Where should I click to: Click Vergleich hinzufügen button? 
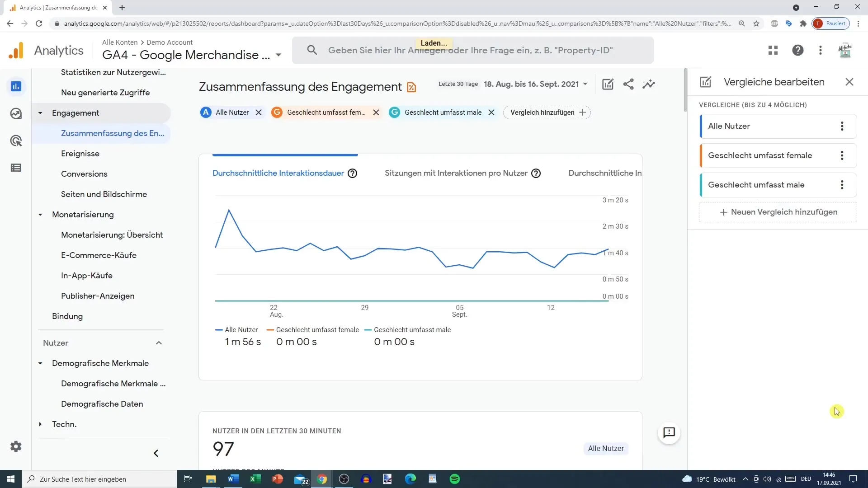[x=547, y=113]
